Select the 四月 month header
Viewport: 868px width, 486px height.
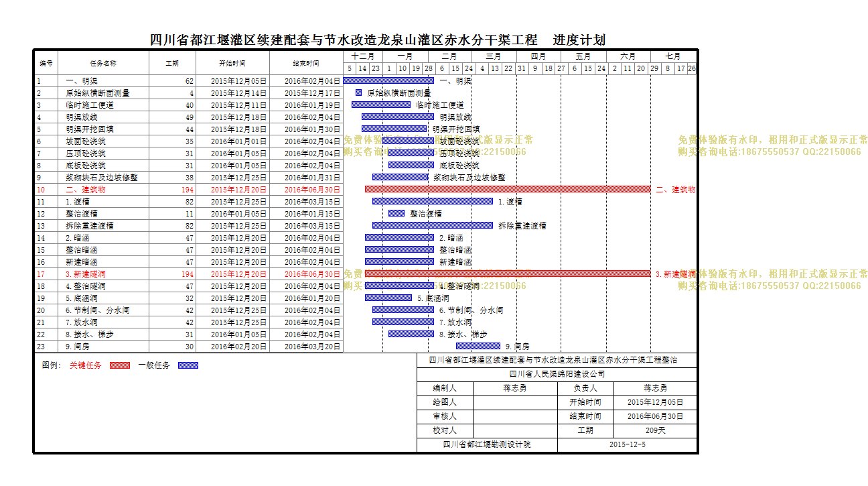click(x=538, y=56)
